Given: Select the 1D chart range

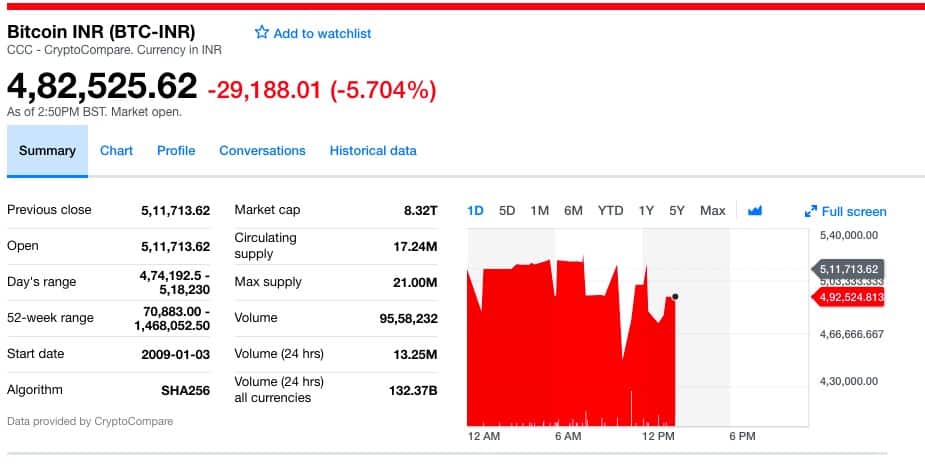Looking at the screenshot, I should [x=475, y=211].
